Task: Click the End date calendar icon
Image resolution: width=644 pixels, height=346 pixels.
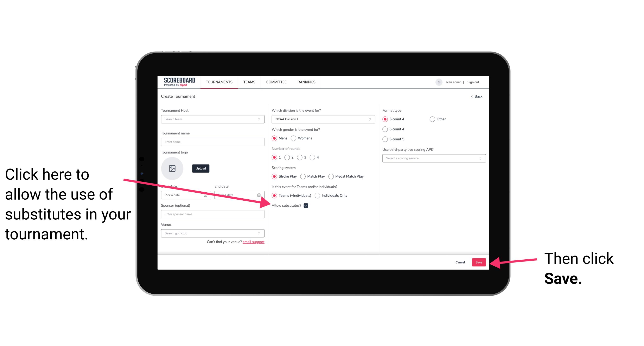Action: click(x=260, y=195)
